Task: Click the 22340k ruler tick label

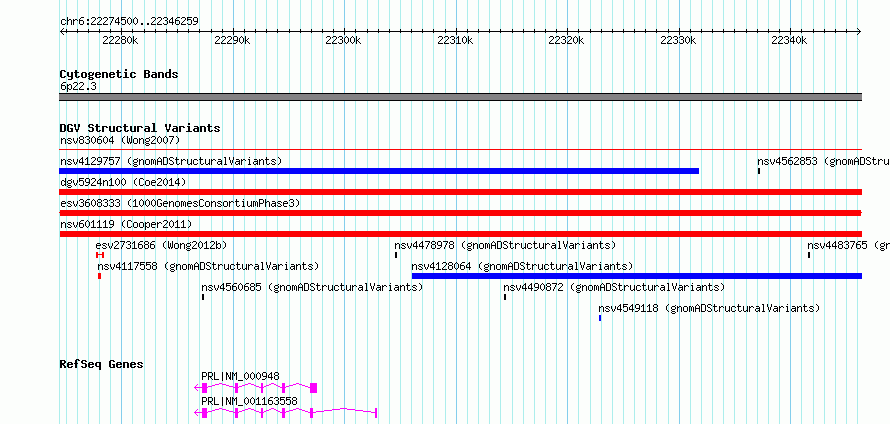Action: (x=789, y=41)
